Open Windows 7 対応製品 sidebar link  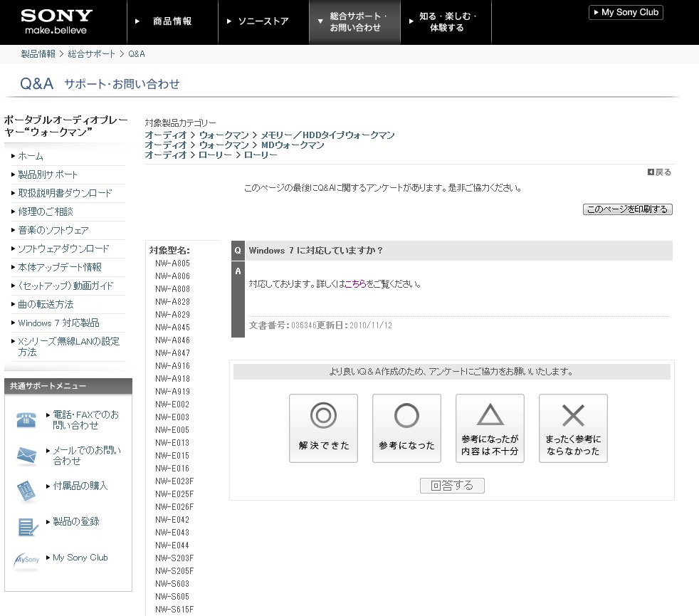59,323
